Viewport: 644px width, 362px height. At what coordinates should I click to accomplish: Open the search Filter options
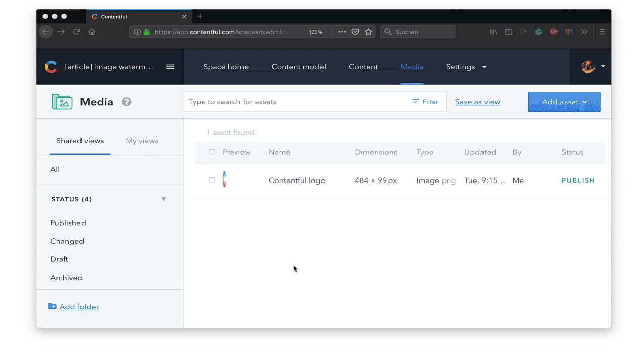425,102
